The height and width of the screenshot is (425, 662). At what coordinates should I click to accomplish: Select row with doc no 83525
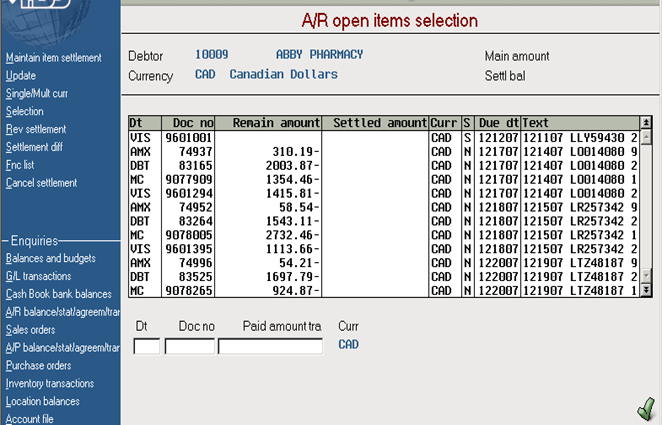384,277
